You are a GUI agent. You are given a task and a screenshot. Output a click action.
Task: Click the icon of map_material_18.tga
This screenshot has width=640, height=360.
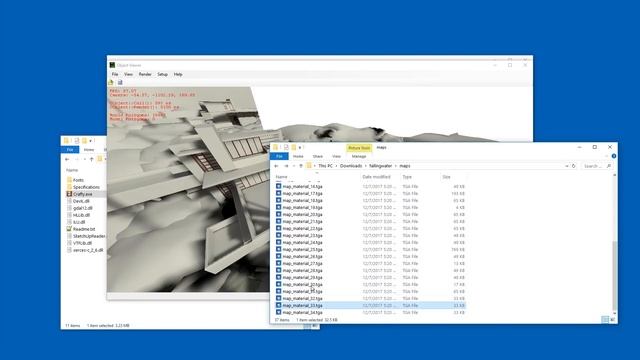[278, 200]
